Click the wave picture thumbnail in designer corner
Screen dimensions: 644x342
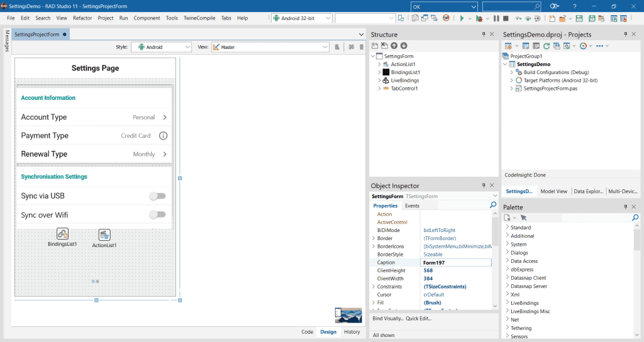pyautogui.click(x=348, y=316)
